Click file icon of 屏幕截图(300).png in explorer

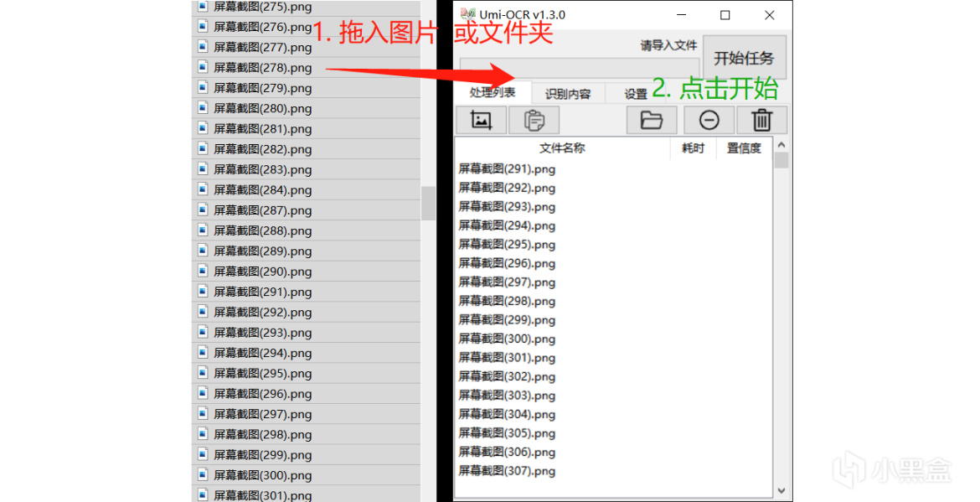[203, 474]
